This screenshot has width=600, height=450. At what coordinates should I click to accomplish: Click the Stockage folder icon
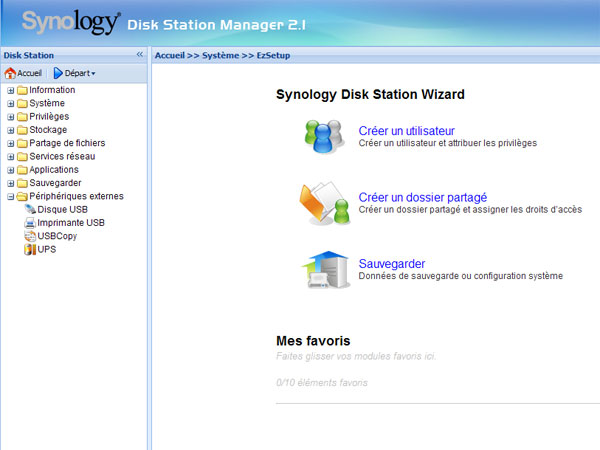pos(23,130)
